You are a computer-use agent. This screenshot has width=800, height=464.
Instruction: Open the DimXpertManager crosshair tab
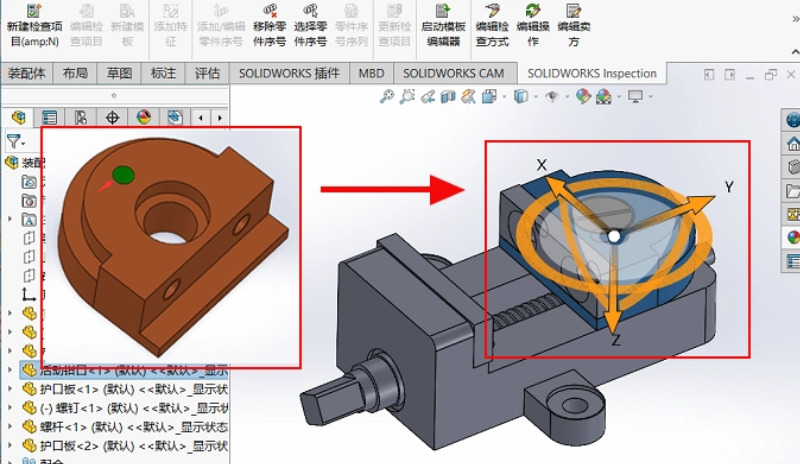coord(112,118)
